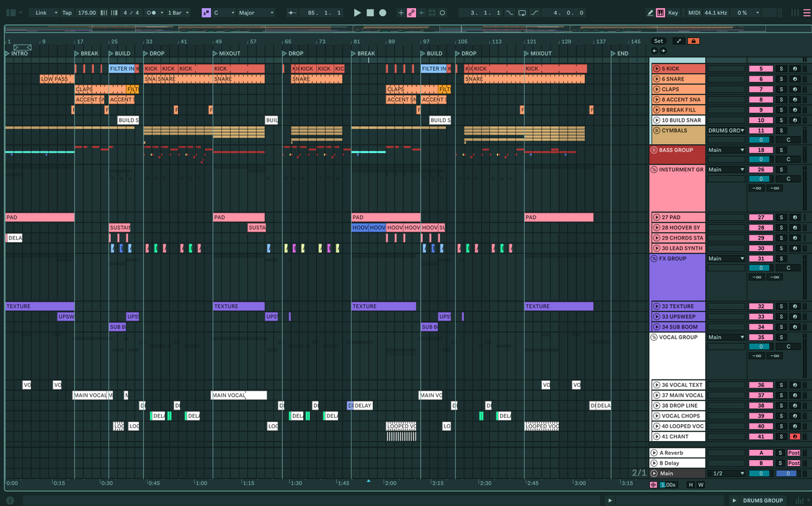Select the PAD clip at bar 1

(39, 217)
